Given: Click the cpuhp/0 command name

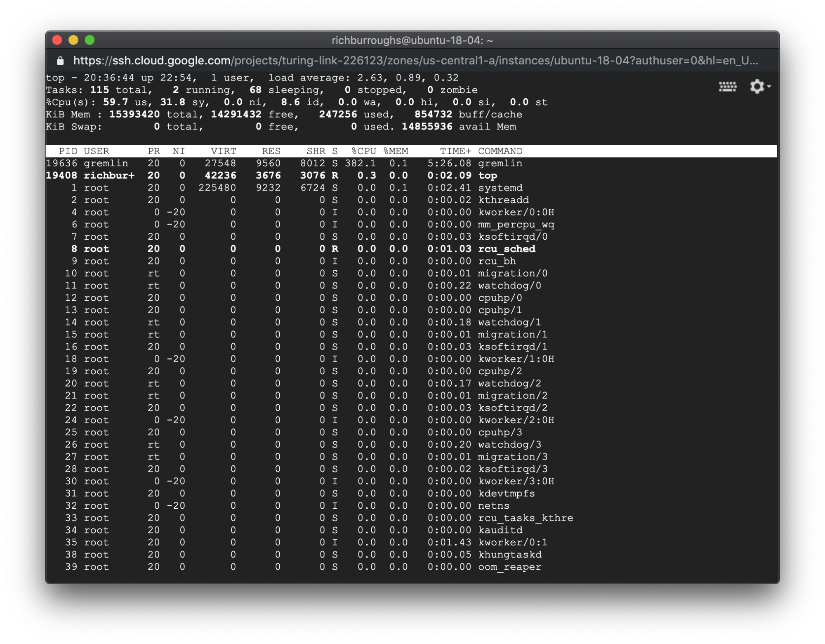Looking at the screenshot, I should (x=500, y=298).
